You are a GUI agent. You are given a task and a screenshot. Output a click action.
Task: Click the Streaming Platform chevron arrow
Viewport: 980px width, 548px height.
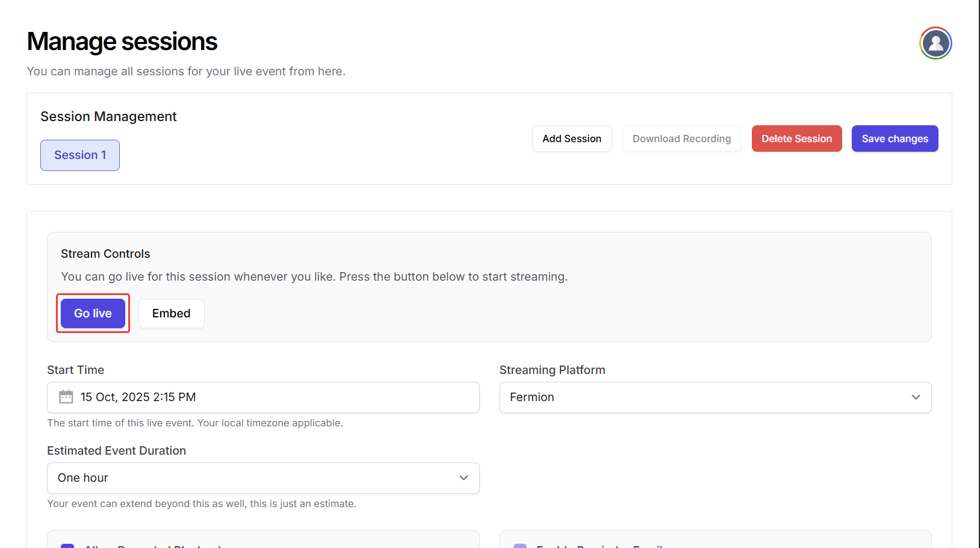pos(916,397)
